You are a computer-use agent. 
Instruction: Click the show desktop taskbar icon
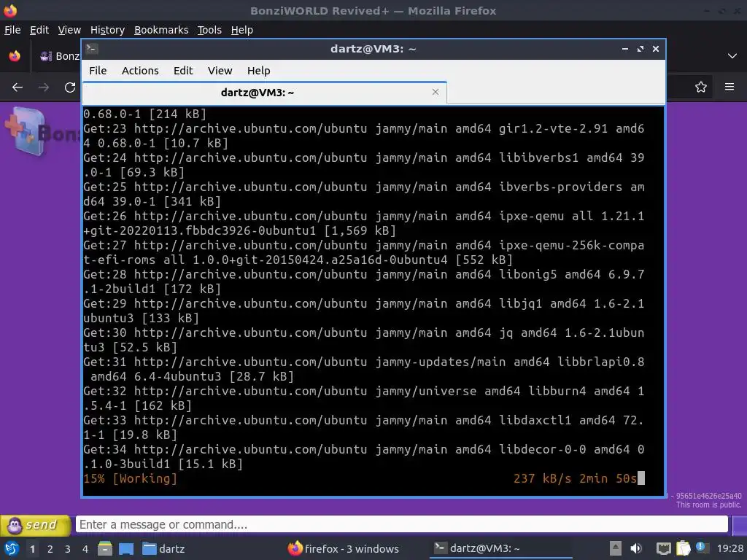point(125,548)
